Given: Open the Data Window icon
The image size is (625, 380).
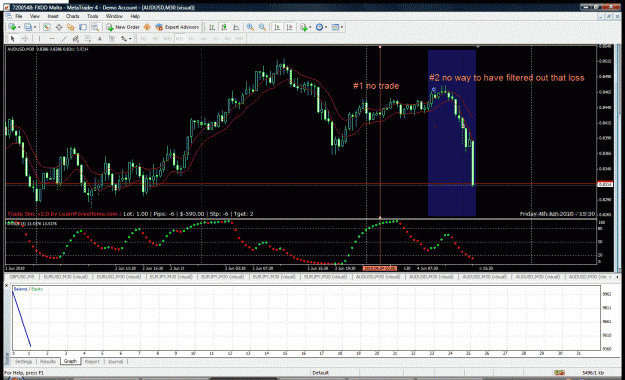Looking at the screenshot, I should (x=59, y=27).
